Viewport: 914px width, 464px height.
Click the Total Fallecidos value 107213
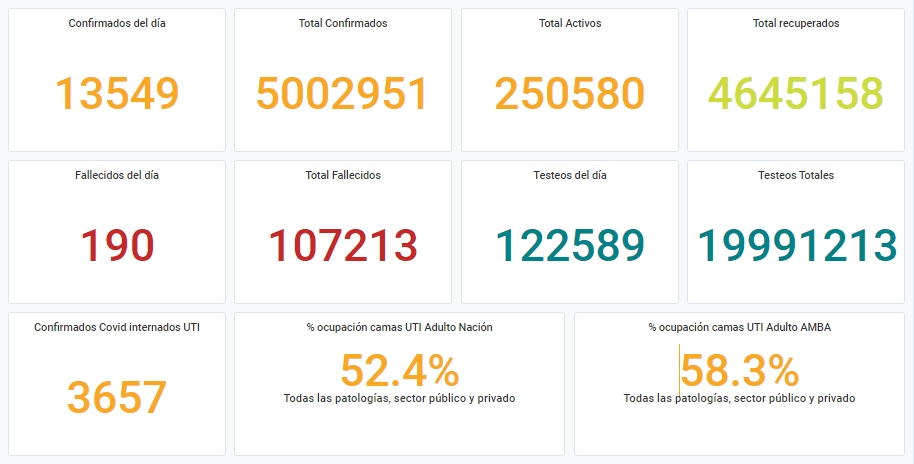(x=343, y=245)
